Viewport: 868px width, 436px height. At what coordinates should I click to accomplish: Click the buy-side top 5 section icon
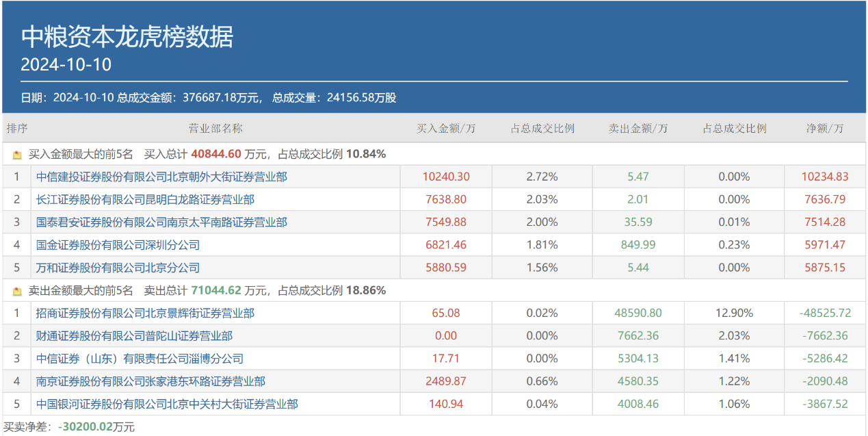click(17, 155)
